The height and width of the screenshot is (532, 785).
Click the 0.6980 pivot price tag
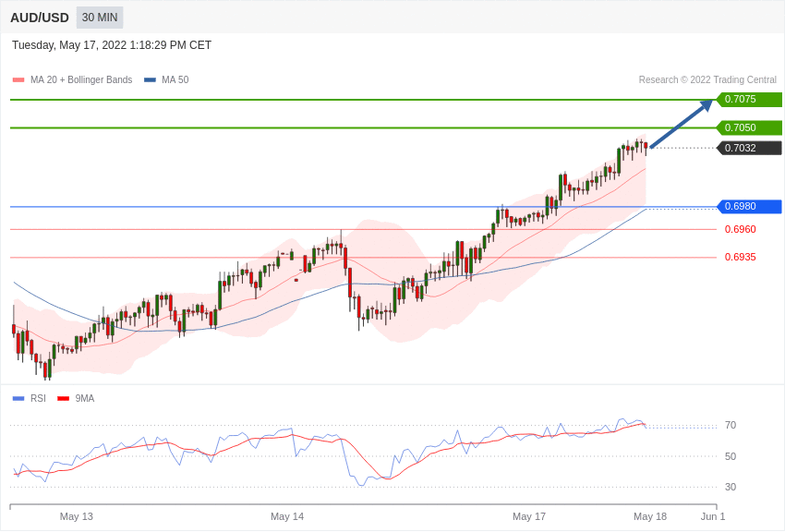point(749,207)
